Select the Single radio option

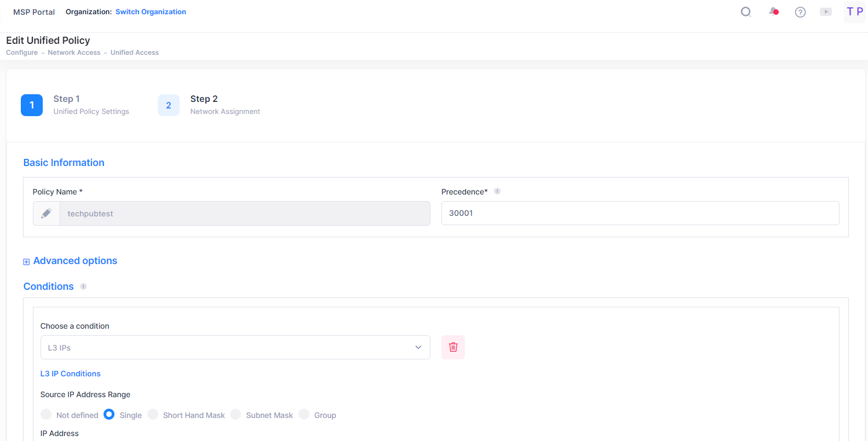point(109,415)
